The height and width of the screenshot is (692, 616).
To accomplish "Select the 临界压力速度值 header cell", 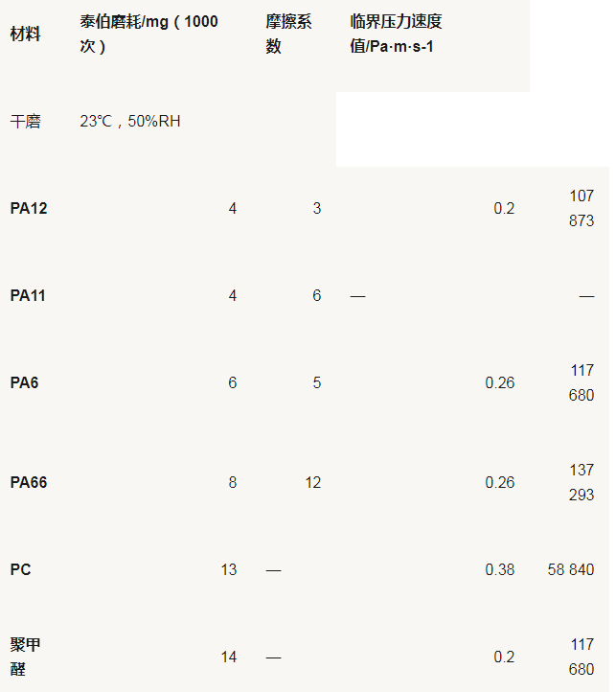I will [397, 35].
